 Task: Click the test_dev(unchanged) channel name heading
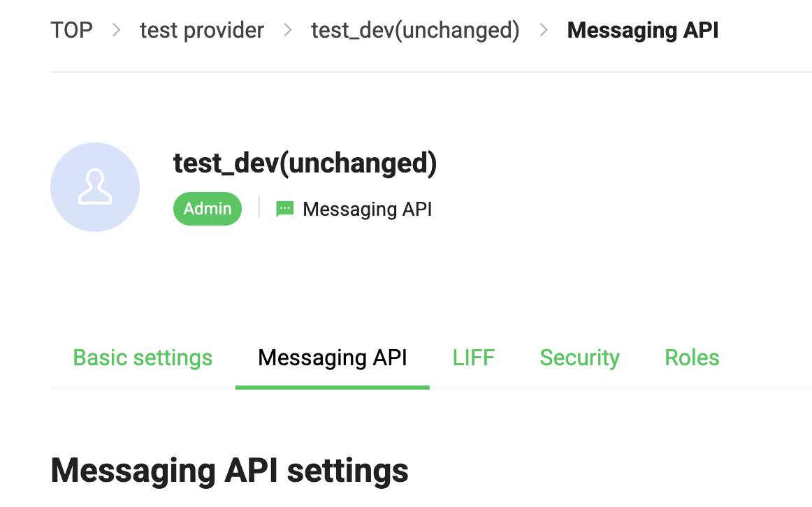coord(305,163)
